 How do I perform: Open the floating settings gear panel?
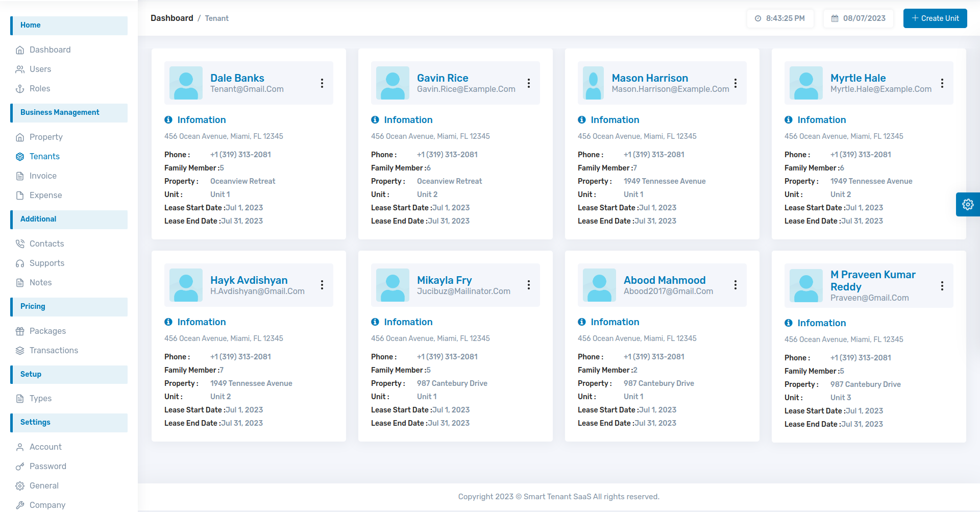pos(967,205)
